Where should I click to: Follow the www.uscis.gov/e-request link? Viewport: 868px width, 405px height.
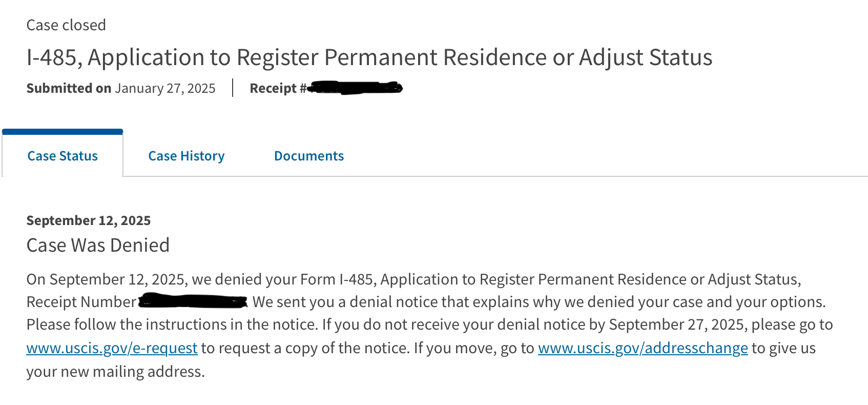pyautogui.click(x=112, y=348)
